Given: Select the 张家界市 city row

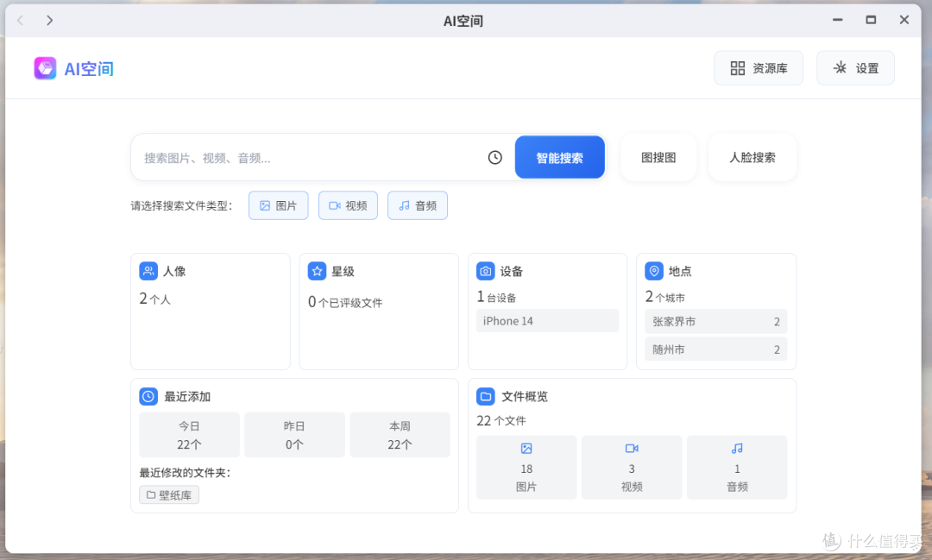Looking at the screenshot, I should click(x=715, y=322).
